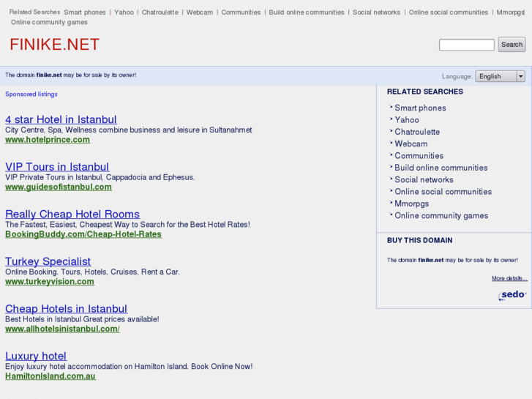The height and width of the screenshot is (399, 532).
Task: Focus the search text field
Action: point(467,45)
